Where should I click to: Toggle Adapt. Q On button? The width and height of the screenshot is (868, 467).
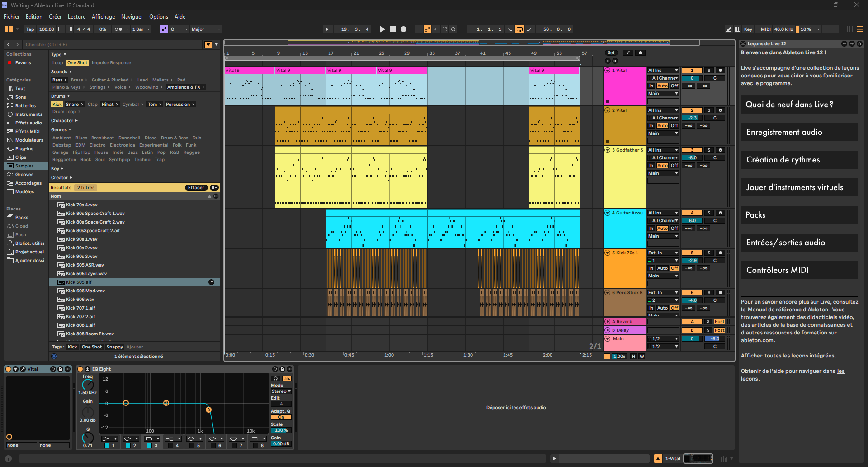281,417
